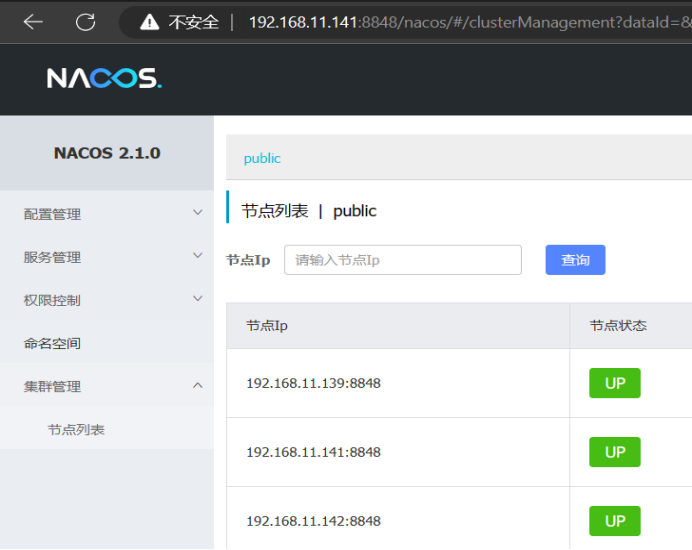This screenshot has height=550, width=692.
Task: Open 命名空间 in the sidebar
Action: [x=52, y=343]
